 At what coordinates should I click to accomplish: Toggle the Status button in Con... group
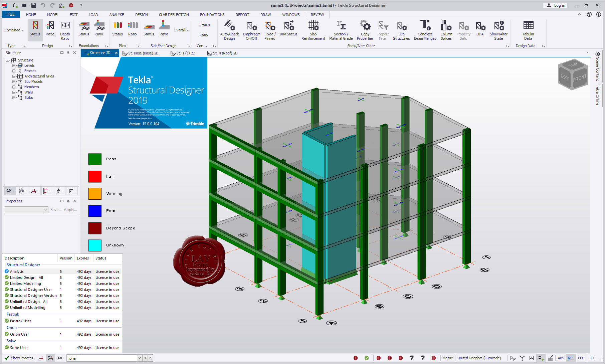205,25
